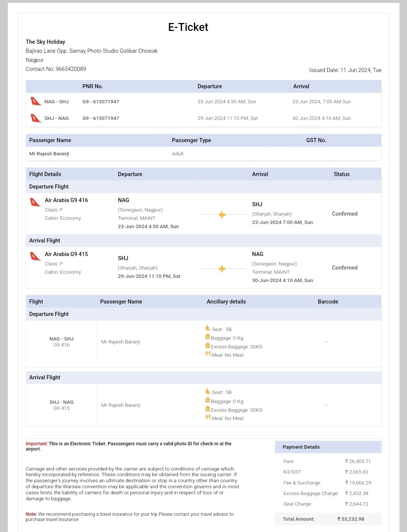
Task: Click the excess baggage icon for arrival flight
Action: 207,409
